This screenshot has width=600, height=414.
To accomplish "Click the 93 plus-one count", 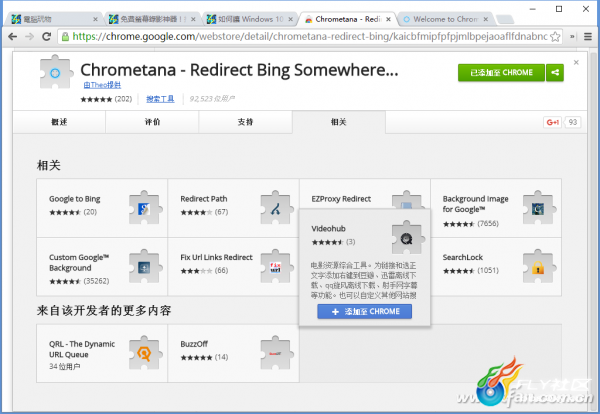I will coord(572,122).
